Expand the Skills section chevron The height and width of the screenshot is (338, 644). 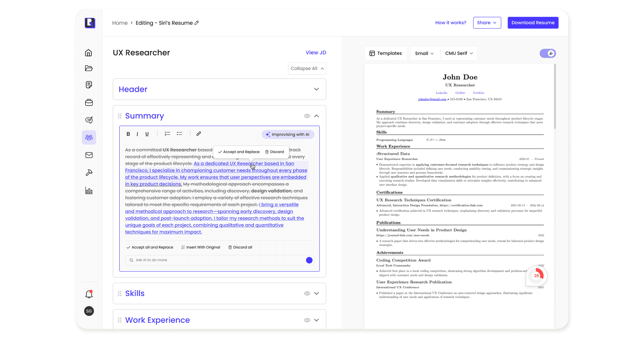pyautogui.click(x=317, y=293)
